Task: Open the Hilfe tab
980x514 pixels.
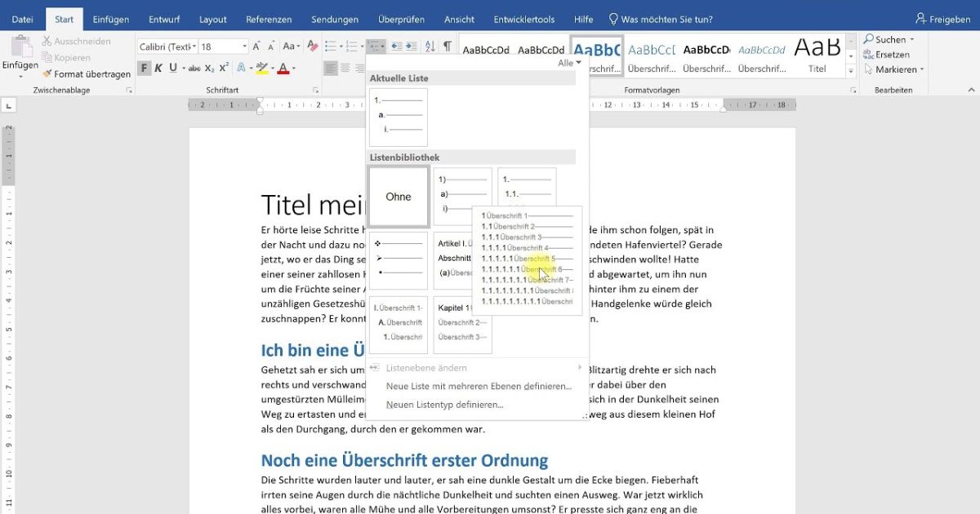Action: click(584, 19)
